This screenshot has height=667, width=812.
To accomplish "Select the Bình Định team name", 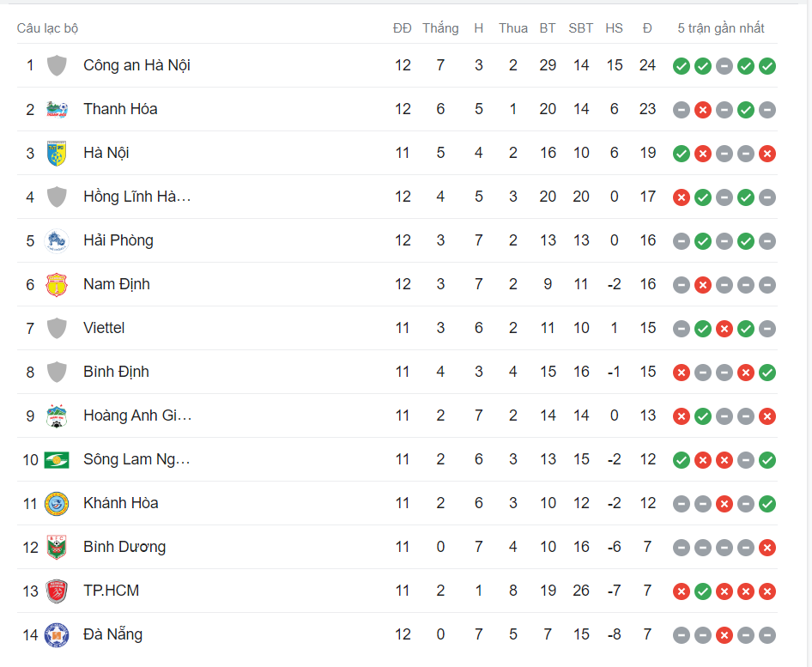I will [x=116, y=372].
